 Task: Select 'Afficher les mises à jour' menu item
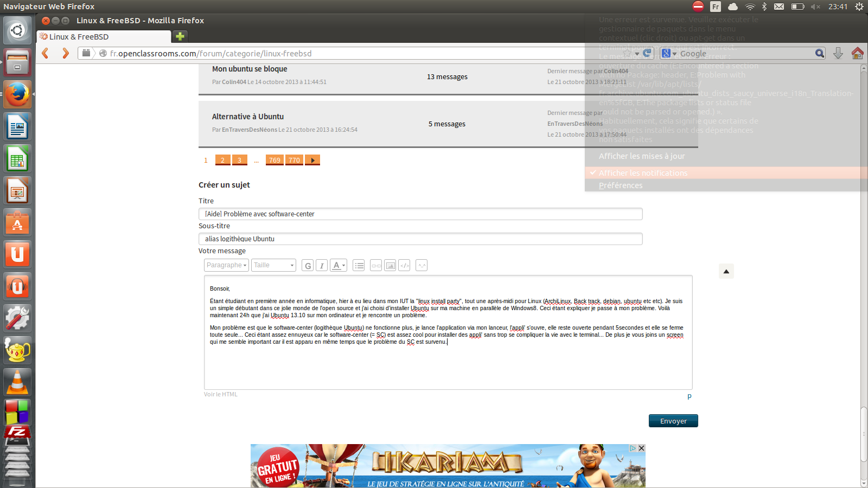click(641, 156)
